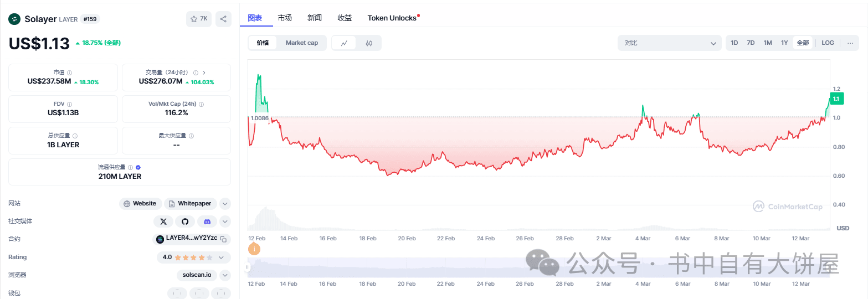
Task: Click max supply info icon
Action: 191,136
